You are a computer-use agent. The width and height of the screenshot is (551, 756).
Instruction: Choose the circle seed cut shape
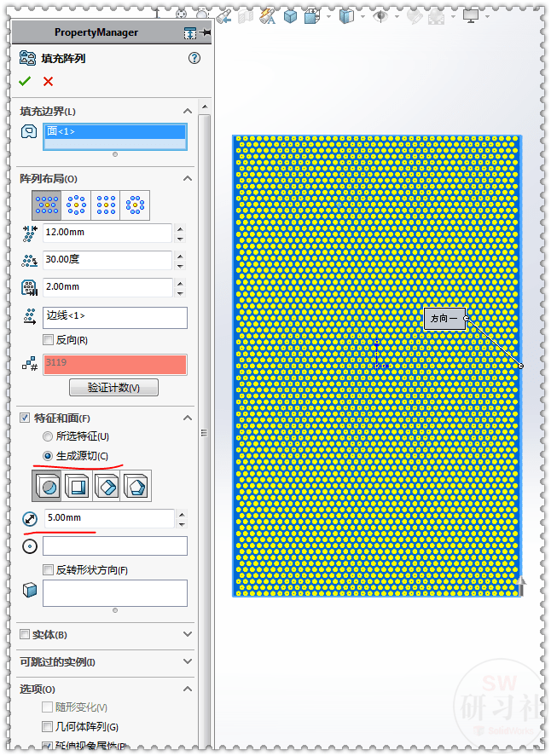pyautogui.click(x=47, y=486)
